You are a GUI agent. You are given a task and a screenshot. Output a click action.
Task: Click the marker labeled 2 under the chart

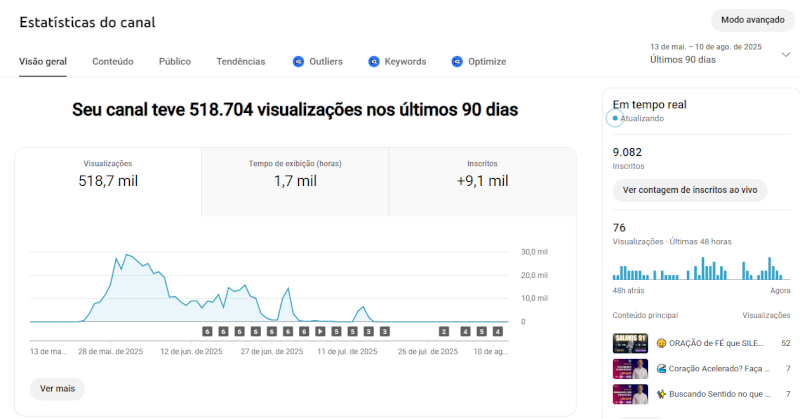coord(444,331)
